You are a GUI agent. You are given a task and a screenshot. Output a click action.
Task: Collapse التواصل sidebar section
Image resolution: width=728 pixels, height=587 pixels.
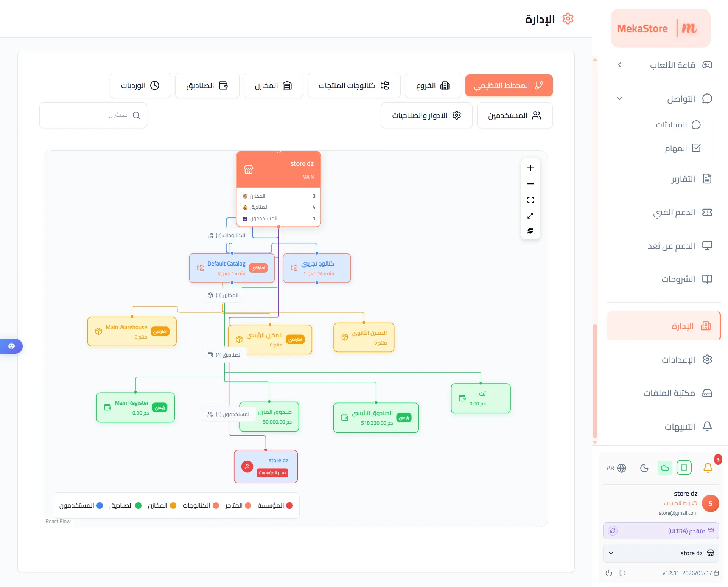619,99
